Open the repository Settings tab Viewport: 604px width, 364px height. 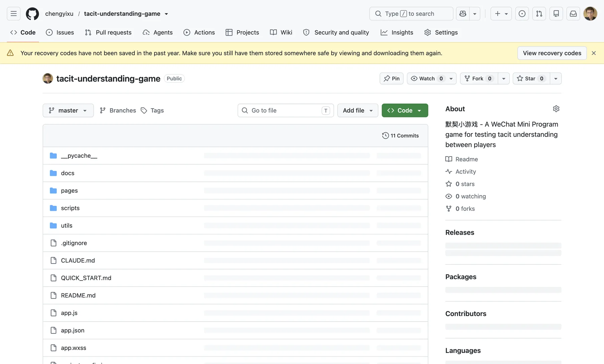[441, 33]
